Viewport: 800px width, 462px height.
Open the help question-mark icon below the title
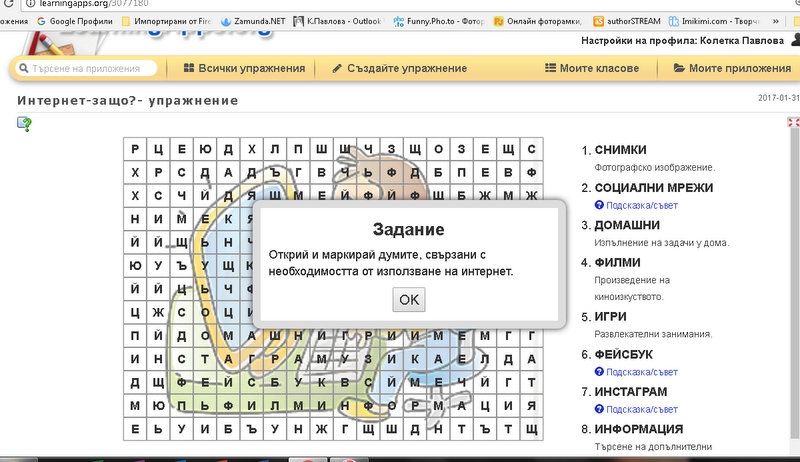pyautogui.click(x=24, y=124)
